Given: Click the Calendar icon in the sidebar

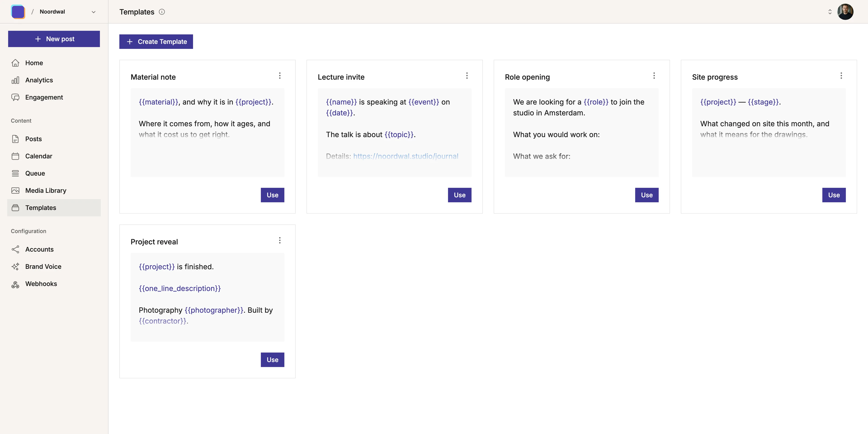Looking at the screenshot, I should coord(16,156).
